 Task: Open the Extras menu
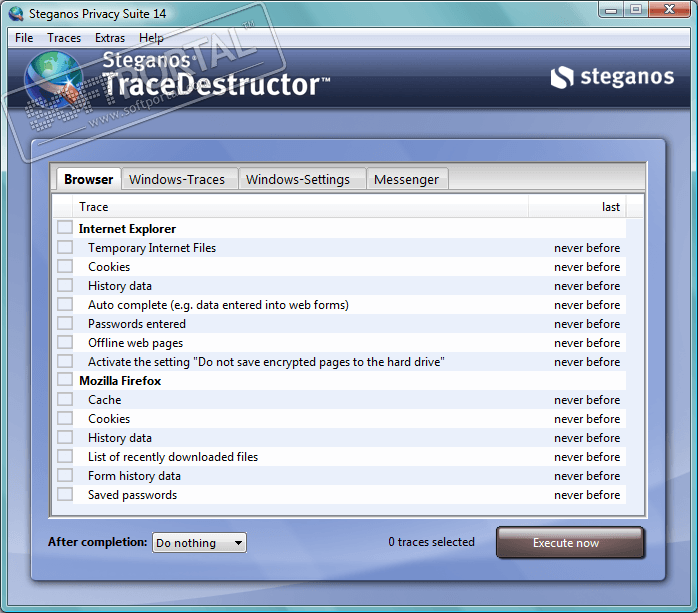[x=110, y=38]
